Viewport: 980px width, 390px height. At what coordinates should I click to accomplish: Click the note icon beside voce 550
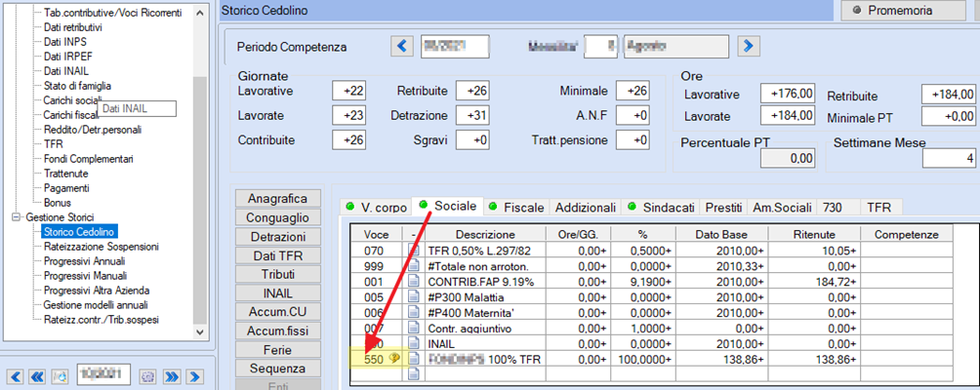[394, 358]
